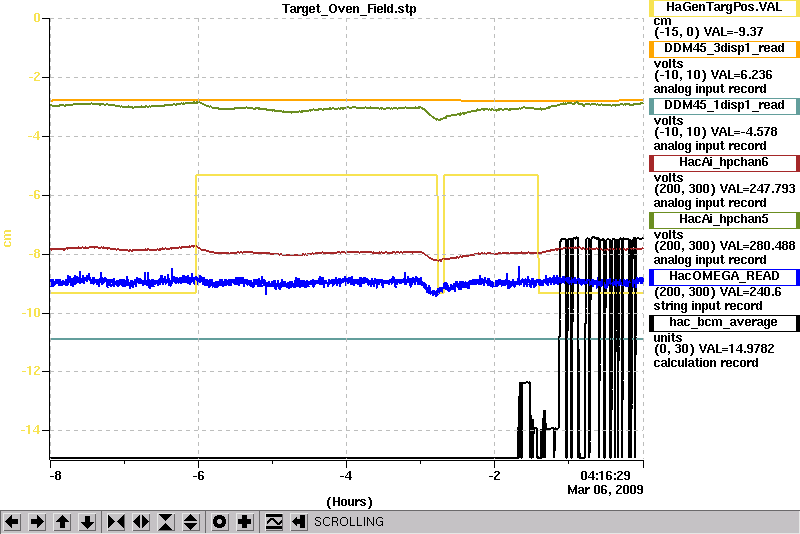Click the VAL=14.9782 readout

(x=736, y=349)
